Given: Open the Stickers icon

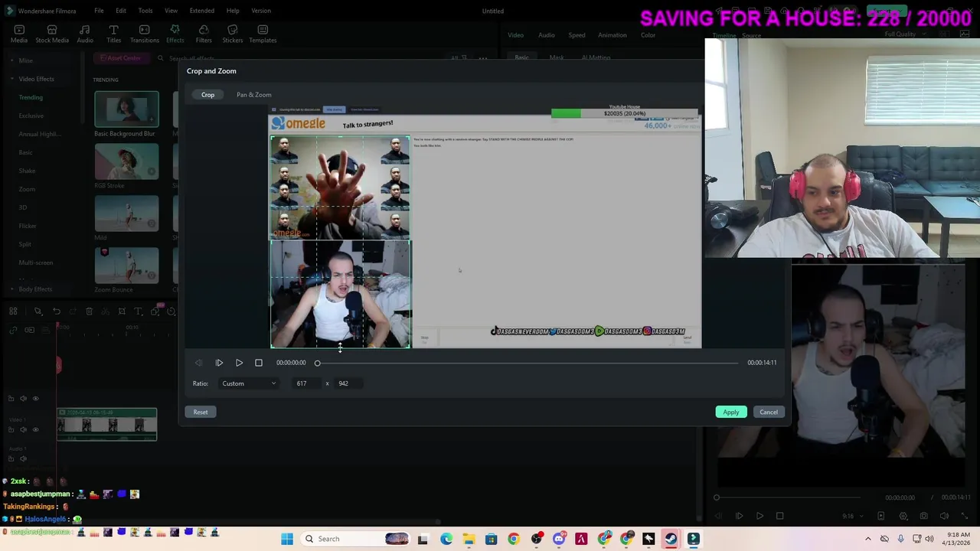Looking at the screenshot, I should (x=233, y=34).
